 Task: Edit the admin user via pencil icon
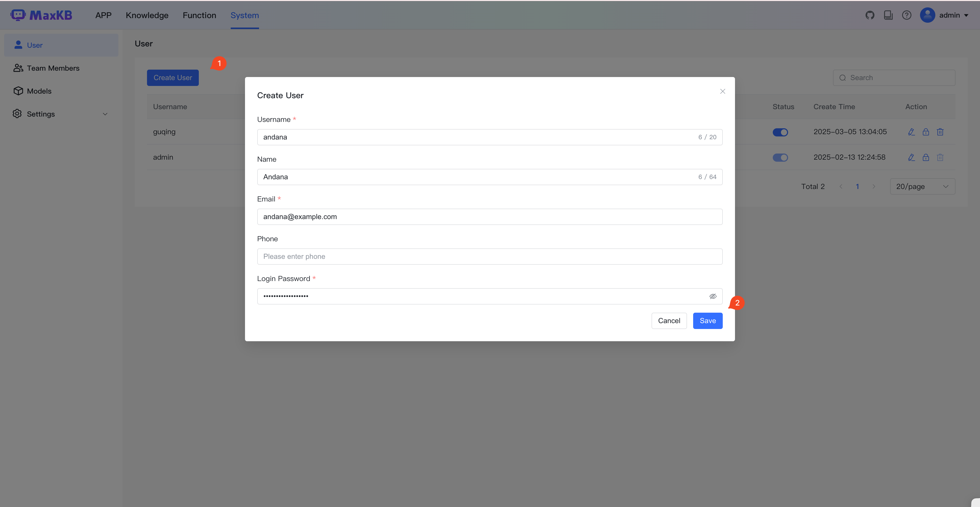(911, 157)
